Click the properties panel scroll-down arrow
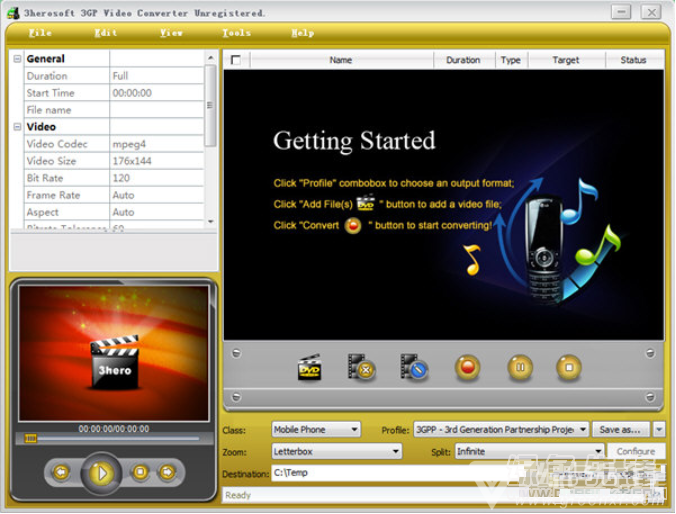This screenshot has height=514, width=676. point(210,222)
